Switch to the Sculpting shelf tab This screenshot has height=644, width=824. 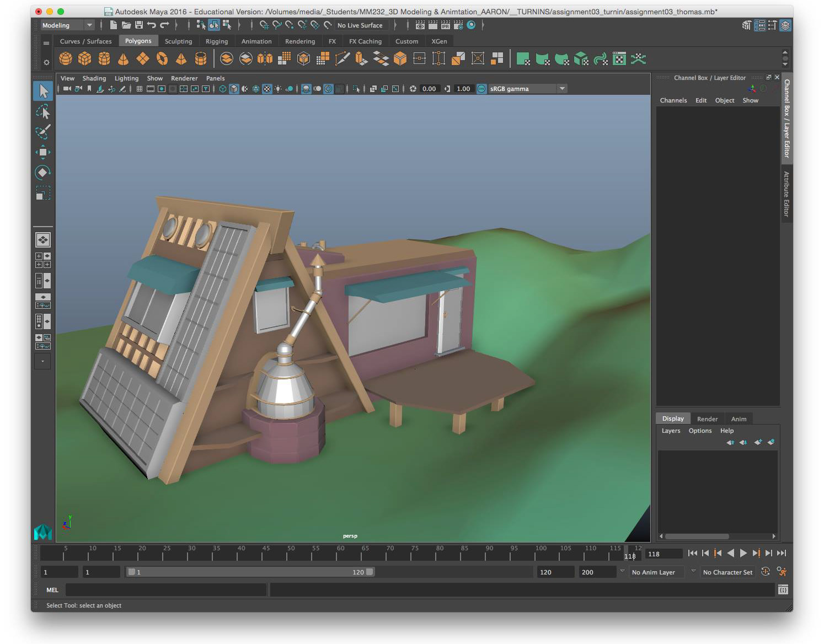(x=178, y=41)
